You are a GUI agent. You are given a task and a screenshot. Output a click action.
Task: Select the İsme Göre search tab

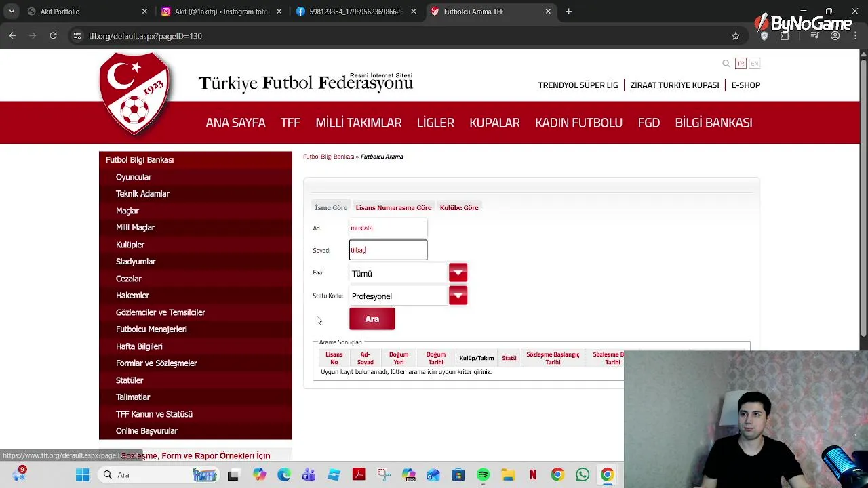coord(331,207)
